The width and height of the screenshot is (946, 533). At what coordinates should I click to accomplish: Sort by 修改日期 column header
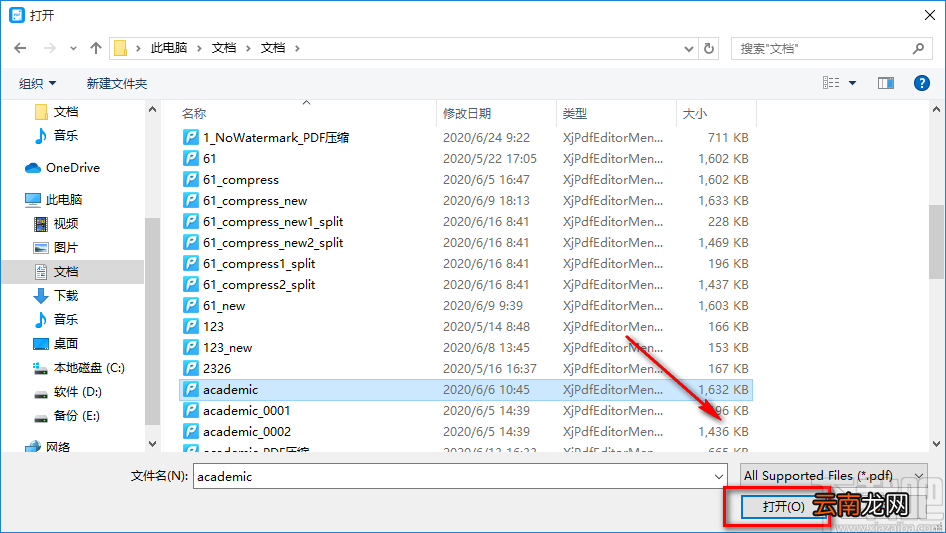[x=467, y=113]
